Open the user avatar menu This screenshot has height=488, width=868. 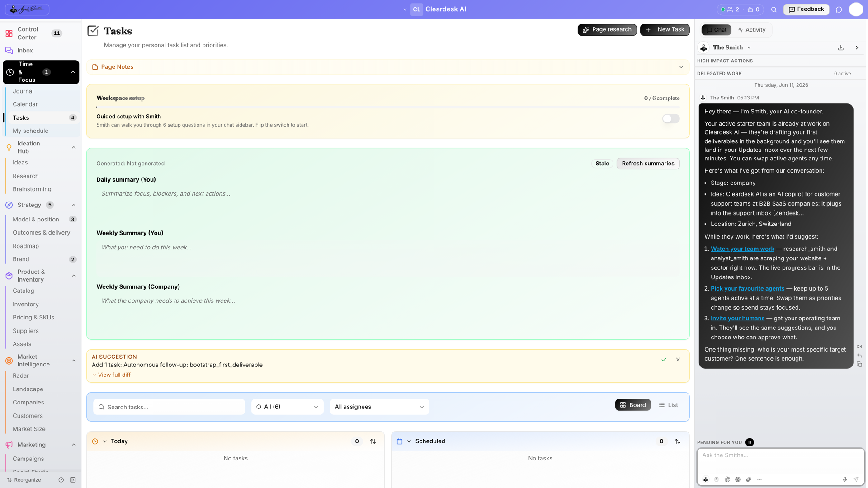(856, 9)
